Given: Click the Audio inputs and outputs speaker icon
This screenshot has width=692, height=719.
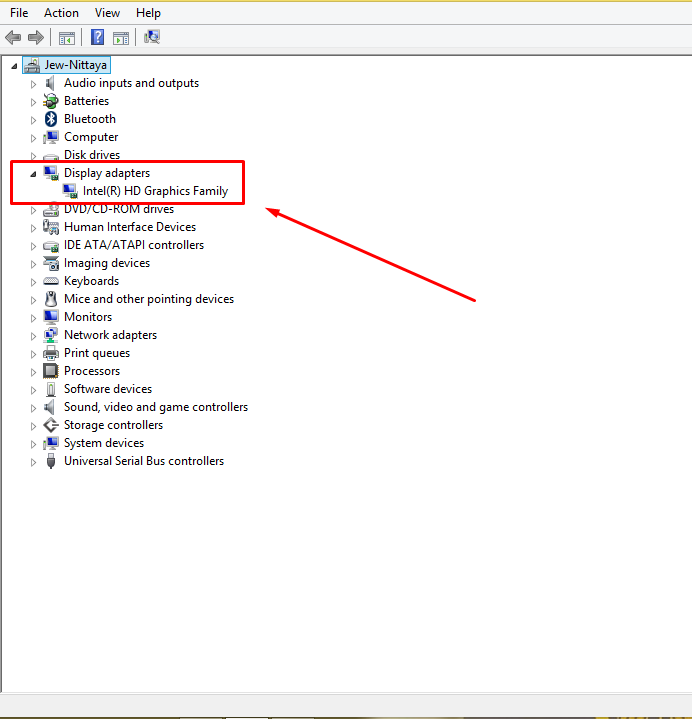Looking at the screenshot, I should tap(50, 83).
